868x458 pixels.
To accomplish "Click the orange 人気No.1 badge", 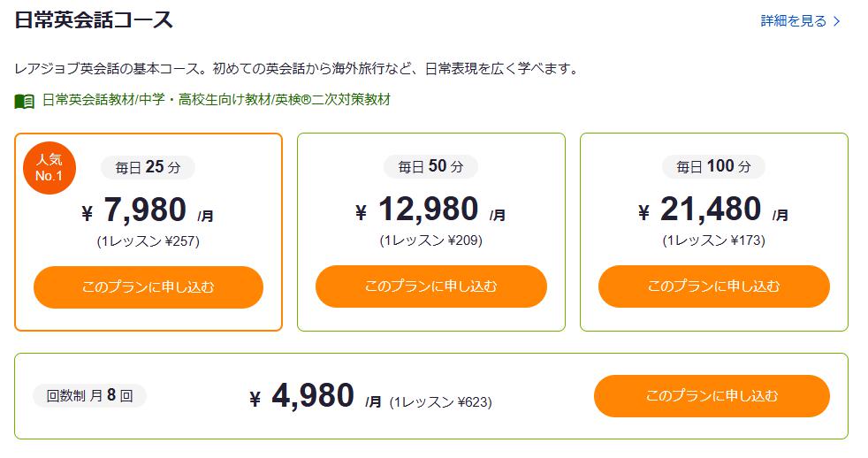I will point(49,168).
